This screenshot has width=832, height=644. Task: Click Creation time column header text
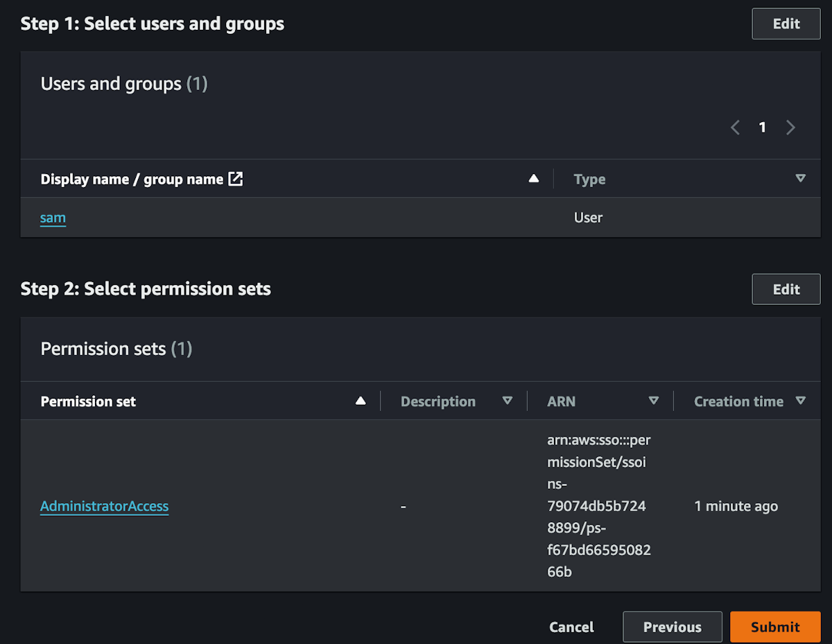coord(738,401)
